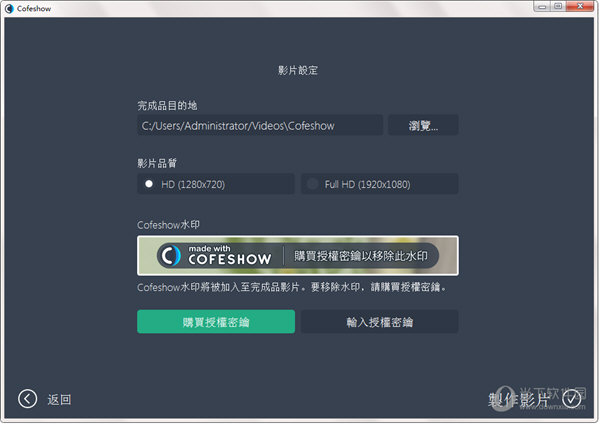Maximize the Cofeshow window
The image size is (600, 424).
pos(558,6)
